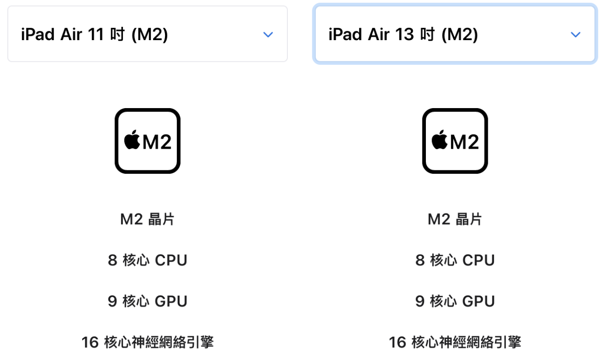Click "9 核心 GPU" in the 11 吋 column
Image resolution: width=605 pixels, height=364 pixels.
(147, 301)
